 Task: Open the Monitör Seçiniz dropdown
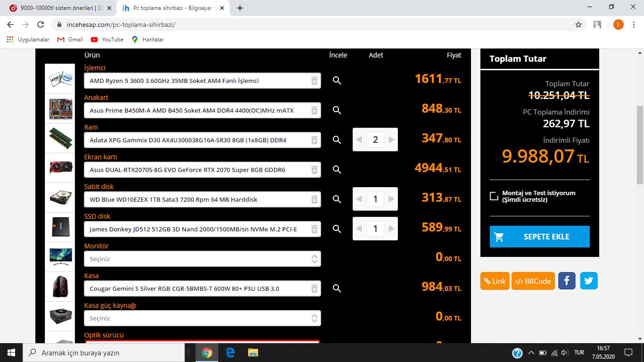click(x=202, y=259)
